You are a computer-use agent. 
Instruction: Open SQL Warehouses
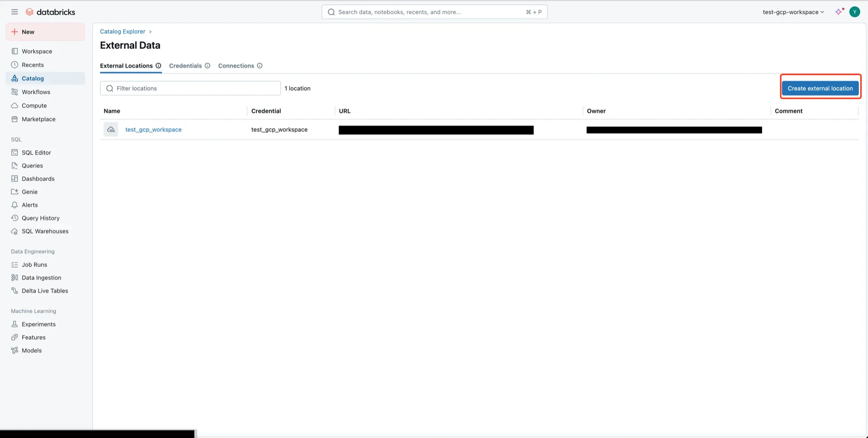(45, 231)
